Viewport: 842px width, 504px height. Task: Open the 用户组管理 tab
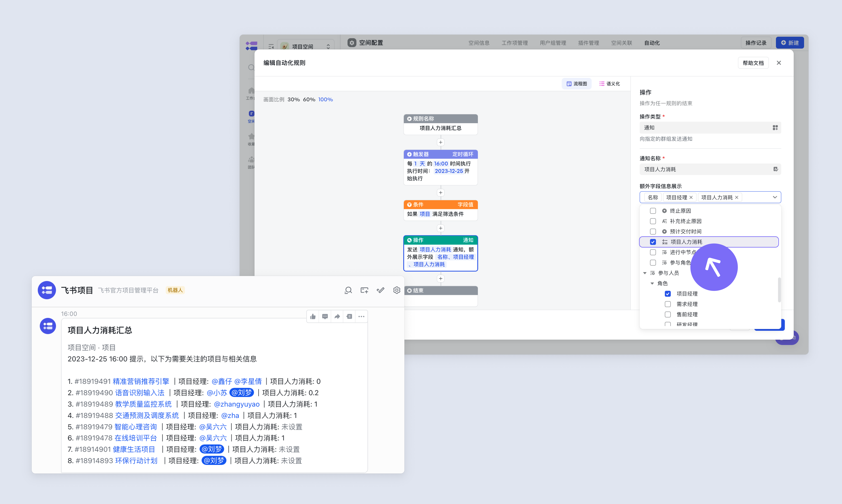553,43
